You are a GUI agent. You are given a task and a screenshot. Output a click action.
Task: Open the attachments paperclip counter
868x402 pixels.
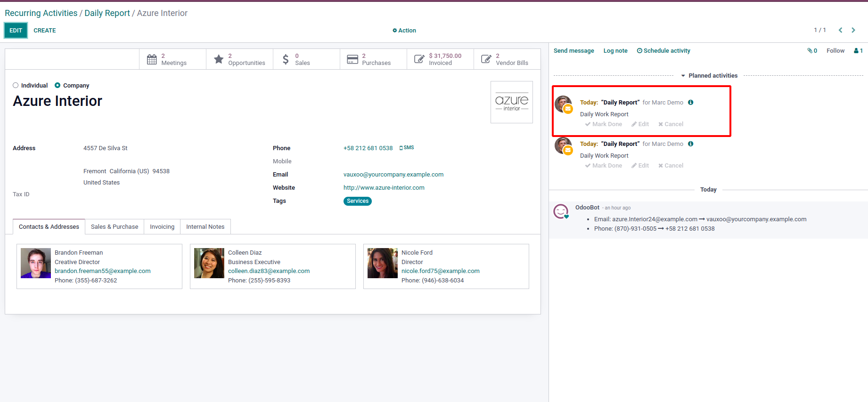coord(812,51)
